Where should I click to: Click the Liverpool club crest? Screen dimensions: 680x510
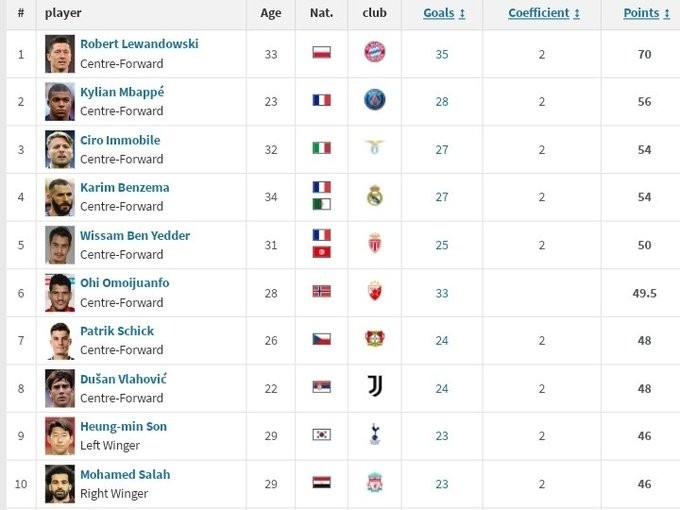click(375, 483)
